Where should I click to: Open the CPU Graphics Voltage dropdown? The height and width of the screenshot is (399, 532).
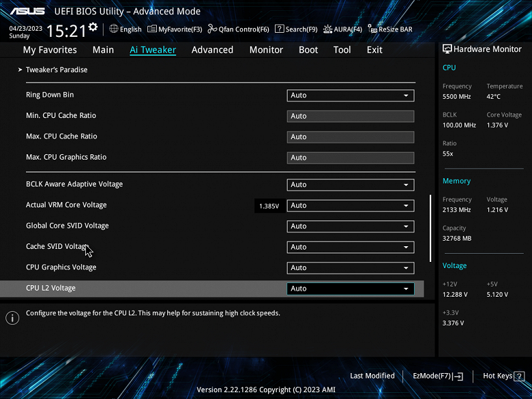pyautogui.click(x=351, y=267)
